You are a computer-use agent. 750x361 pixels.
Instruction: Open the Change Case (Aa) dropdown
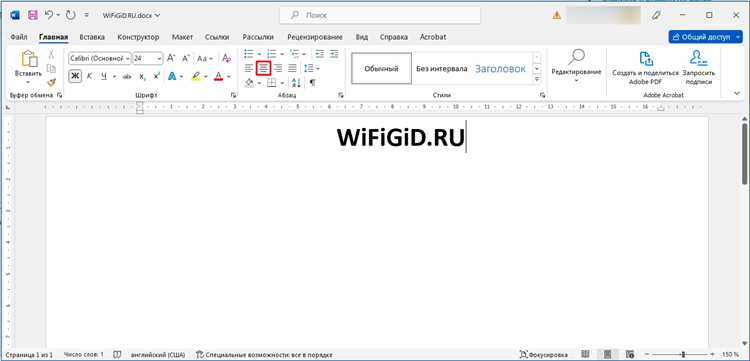(x=205, y=58)
